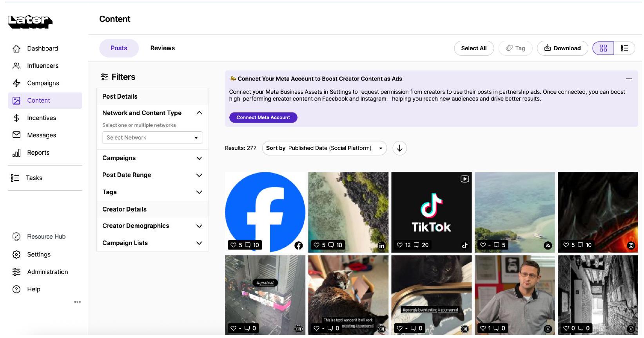
Task: Open Messages envelope icon
Action: click(16, 135)
